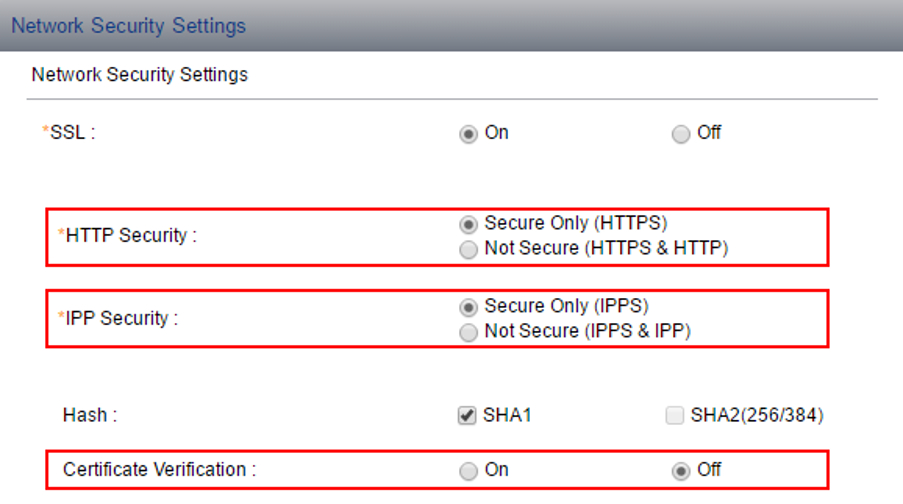Choose Secure Only (HTTPS) for HTTP Security
903x504 pixels.
point(468,224)
